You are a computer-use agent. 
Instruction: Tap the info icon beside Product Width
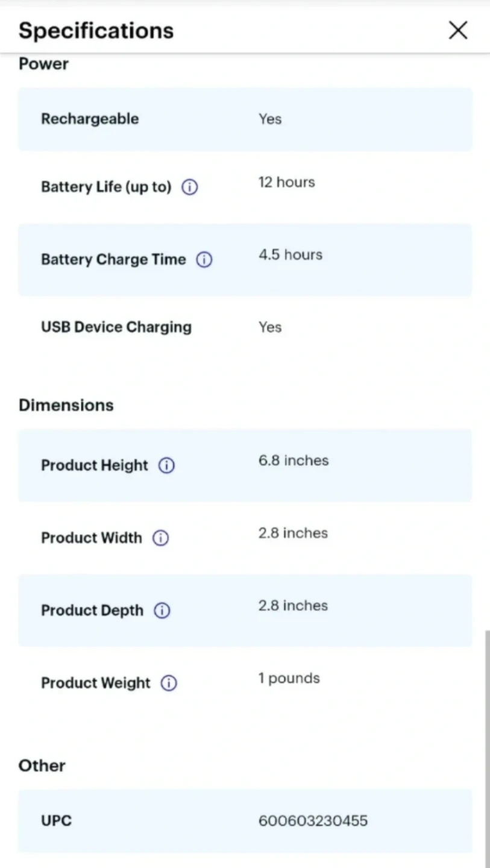click(x=160, y=538)
